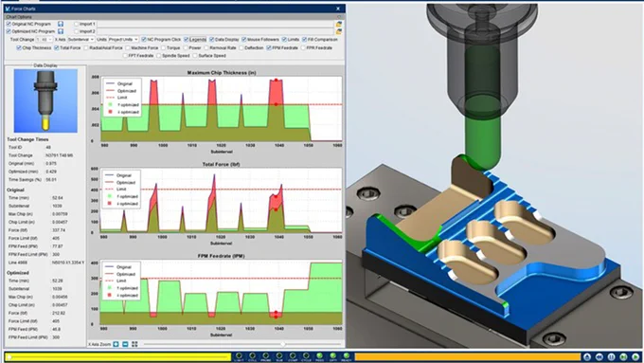Click the tool thumbnail in Data Display
The image size is (644, 363).
(45, 100)
